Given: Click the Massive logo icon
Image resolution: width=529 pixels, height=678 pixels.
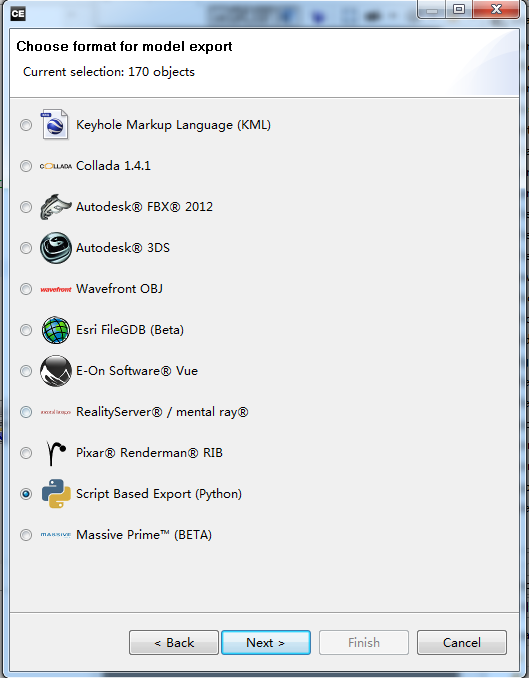Looking at the screenshot, I should (56, 535).
